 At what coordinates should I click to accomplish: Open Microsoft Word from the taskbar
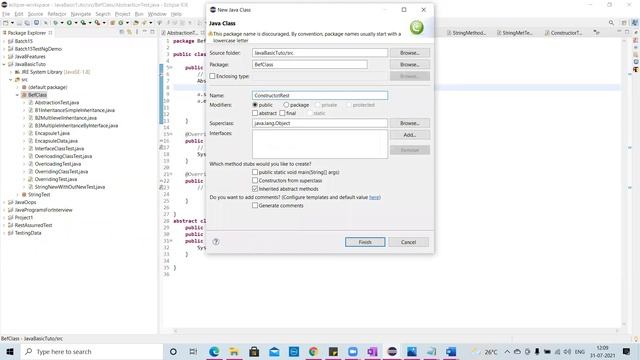click(x=451, y=351)
